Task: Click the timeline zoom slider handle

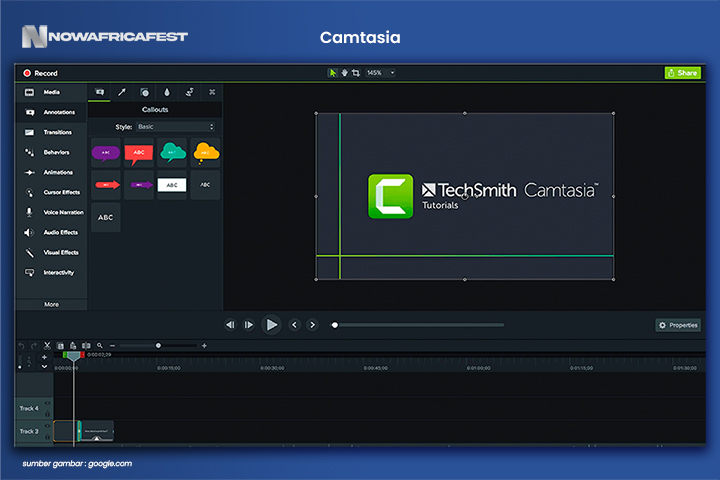Action: (x=158, y=345)
